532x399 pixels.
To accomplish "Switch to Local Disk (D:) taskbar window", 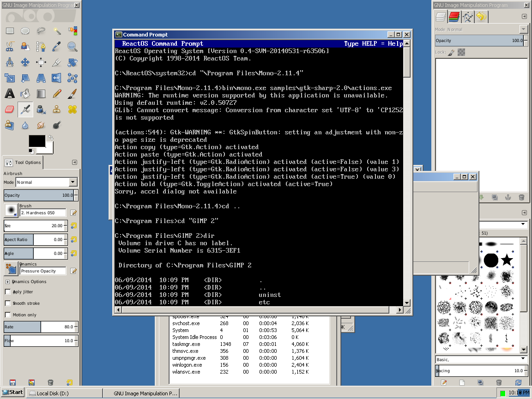I will pos(65,393).
